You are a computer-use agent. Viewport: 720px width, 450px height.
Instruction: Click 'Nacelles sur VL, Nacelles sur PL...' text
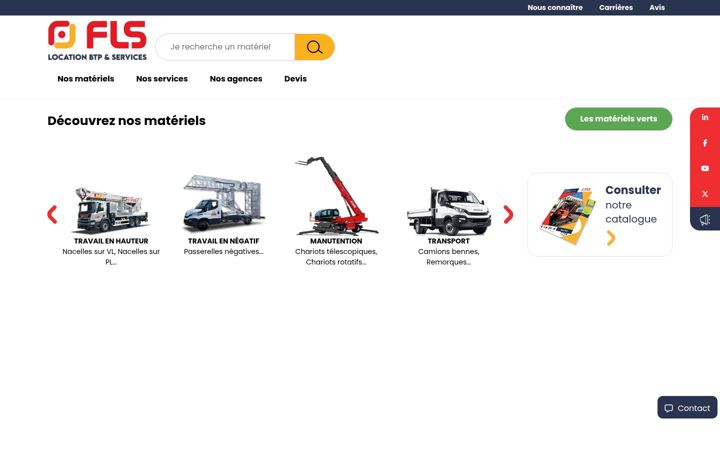coord(111,257)
